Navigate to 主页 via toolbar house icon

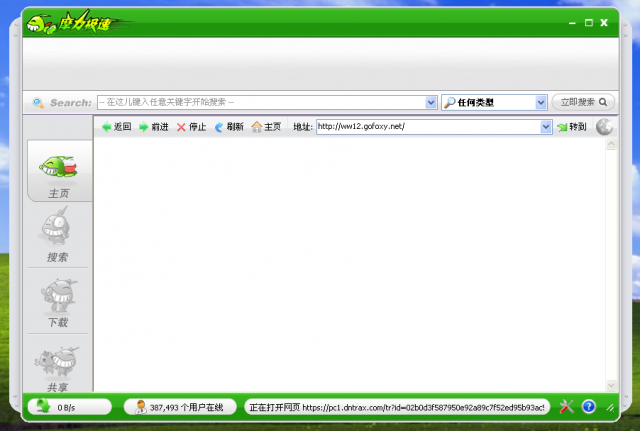tap(266, 127)
